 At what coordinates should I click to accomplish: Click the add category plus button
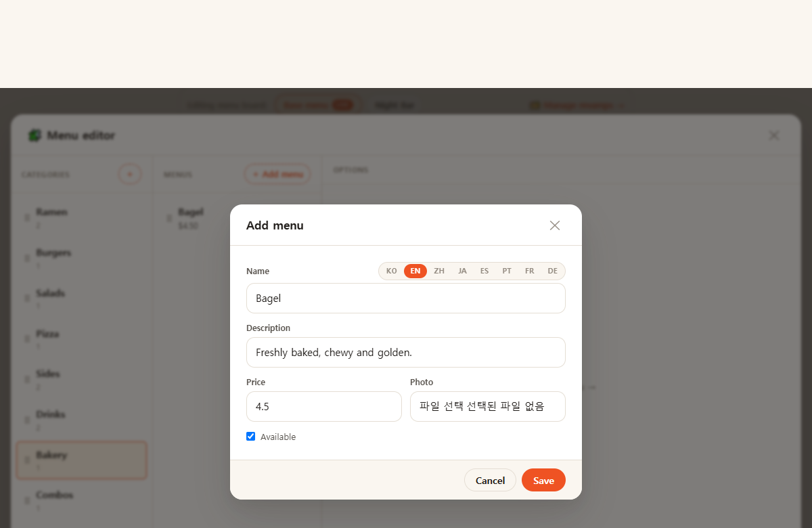tap(130, 174)
